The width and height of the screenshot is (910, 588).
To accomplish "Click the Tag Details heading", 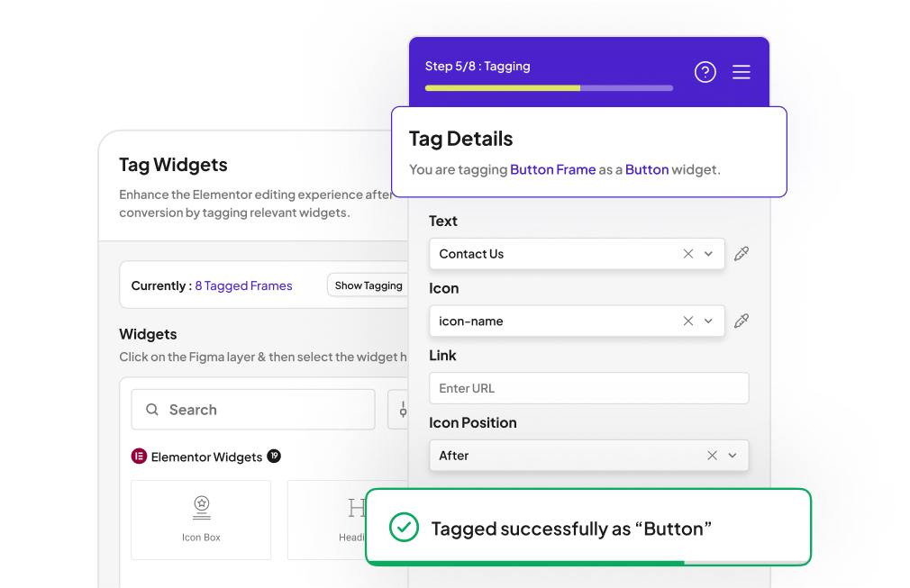I will [x=460, y=139].
